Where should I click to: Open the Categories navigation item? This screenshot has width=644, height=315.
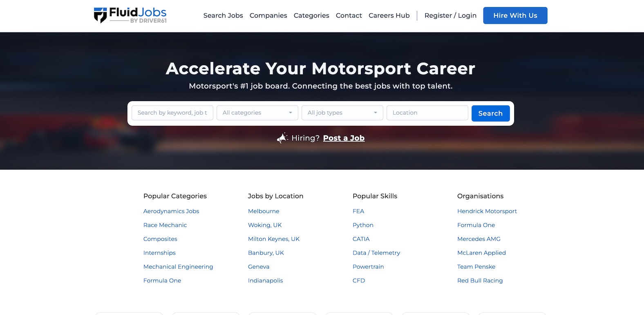pyautogui.click(x=311, y=16)
